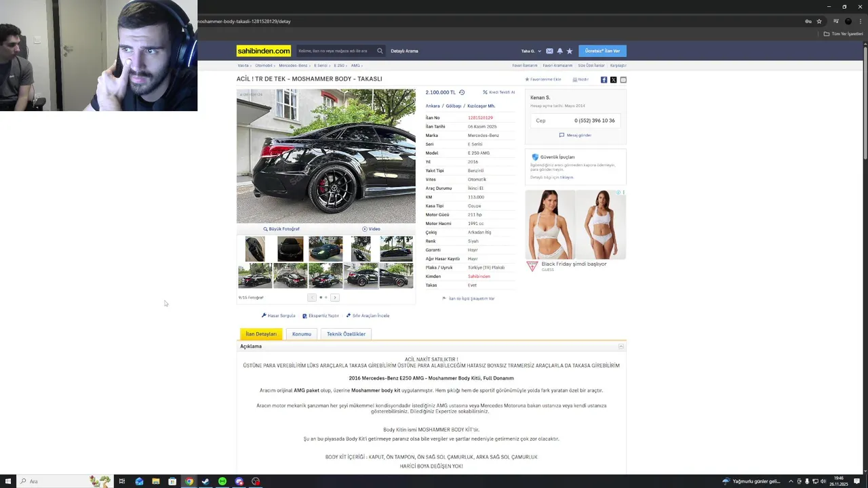The height and width of the screenshot is (488, 868).
Task: Open Vasıta breadcrumb category
Action: (243, 66)
